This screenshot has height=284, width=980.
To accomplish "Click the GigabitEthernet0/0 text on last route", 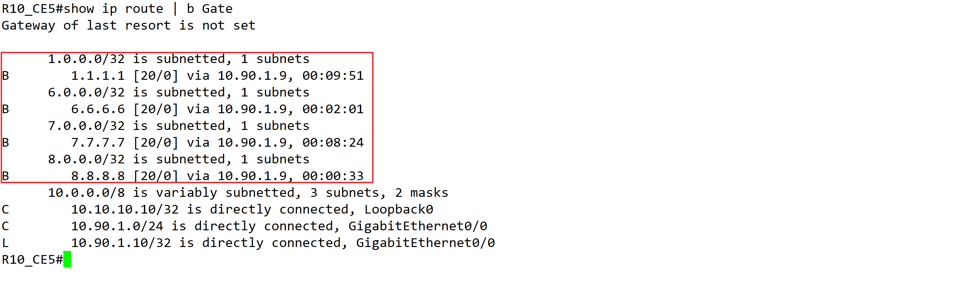I will point(425,243).
